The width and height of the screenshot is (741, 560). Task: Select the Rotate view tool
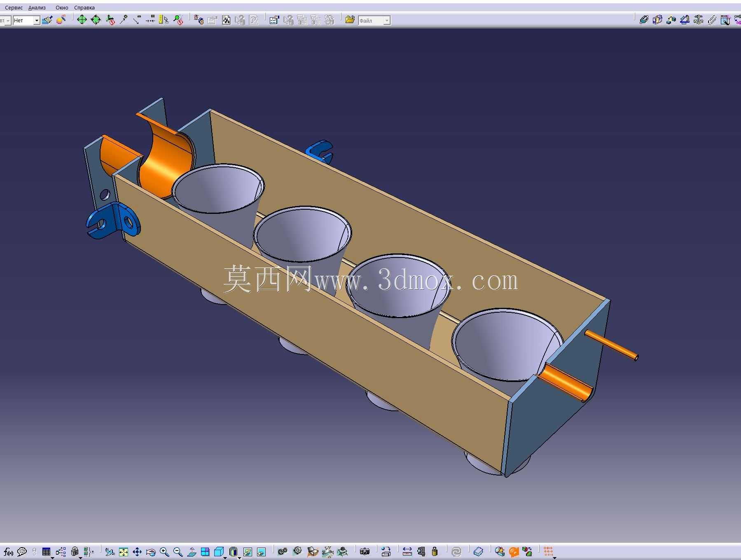pyautogui.click(x=151, y=551)
